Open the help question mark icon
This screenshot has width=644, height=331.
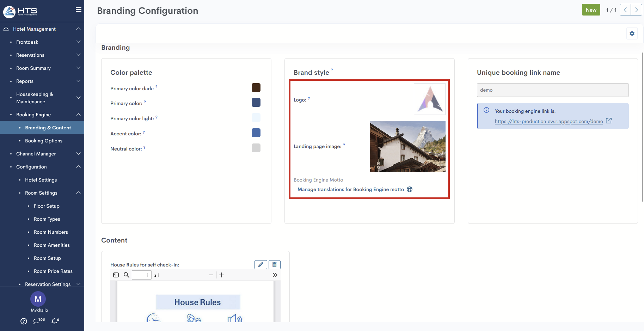24,321
